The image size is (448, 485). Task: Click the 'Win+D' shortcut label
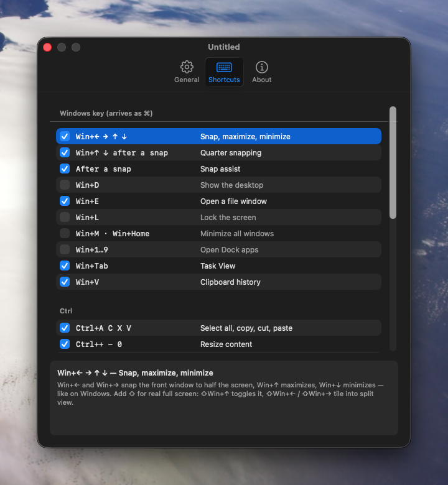[87, 185]
